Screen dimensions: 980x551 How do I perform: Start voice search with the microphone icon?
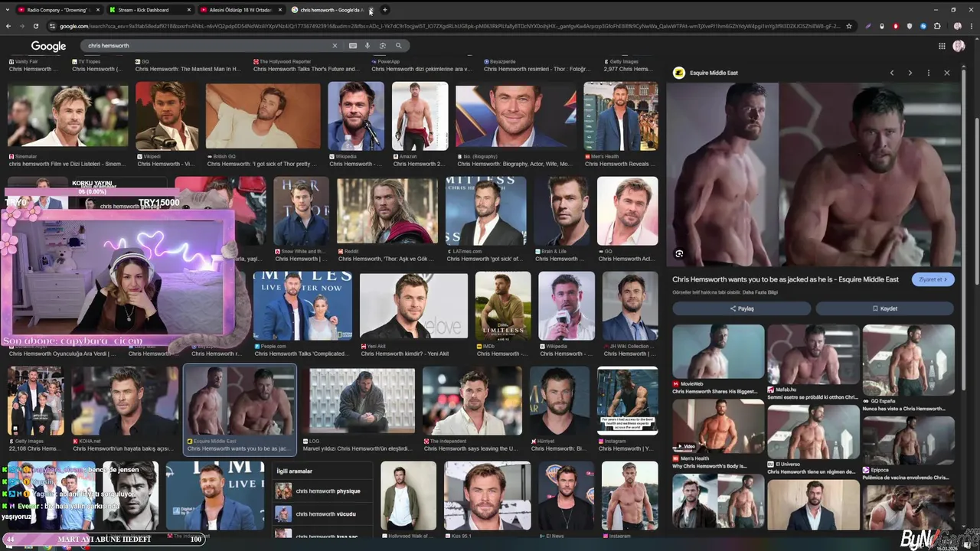pos(367,46)
